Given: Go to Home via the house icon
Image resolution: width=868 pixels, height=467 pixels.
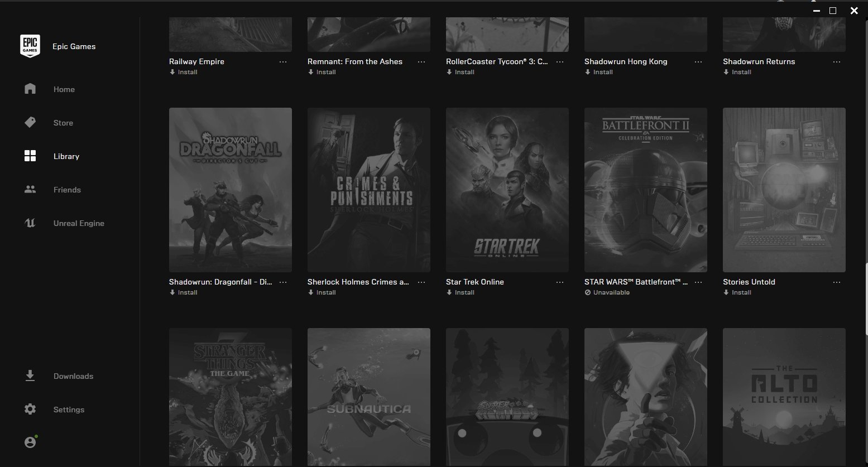Looking at the screenshot, I should [30, 89].
